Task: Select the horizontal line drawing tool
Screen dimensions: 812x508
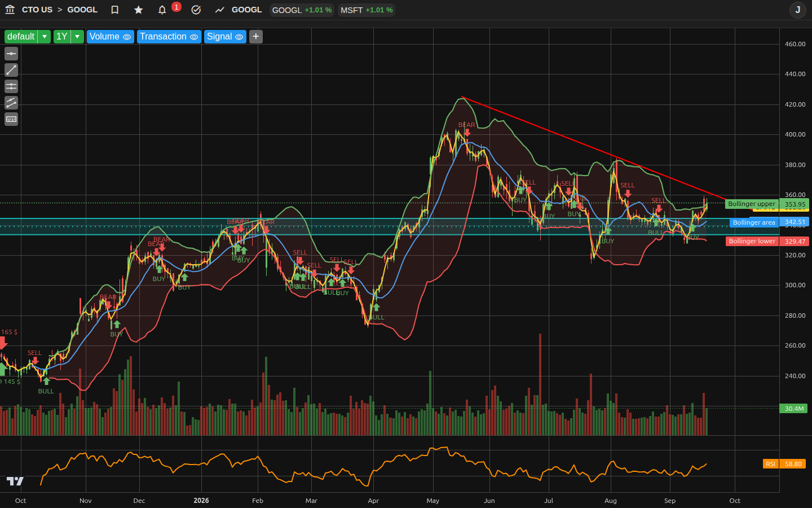Action: coord(11,54)
